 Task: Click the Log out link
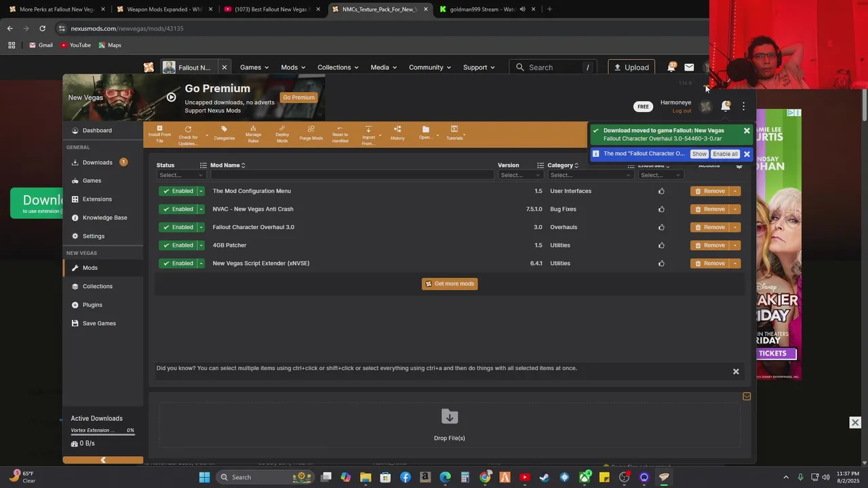coord(682,111)
